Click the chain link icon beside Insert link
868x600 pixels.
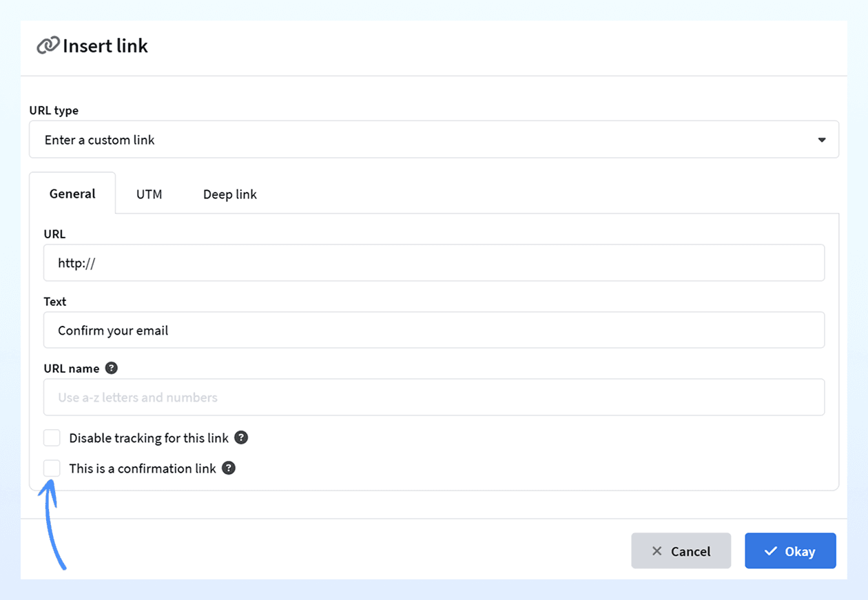click(48, 46)
